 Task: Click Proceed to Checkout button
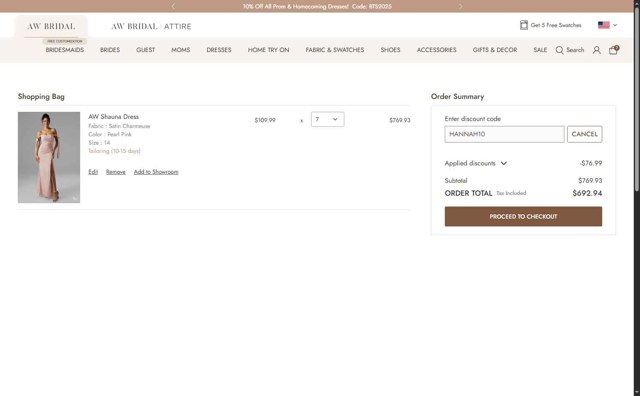pyautogui.click(x=523, y=216)
